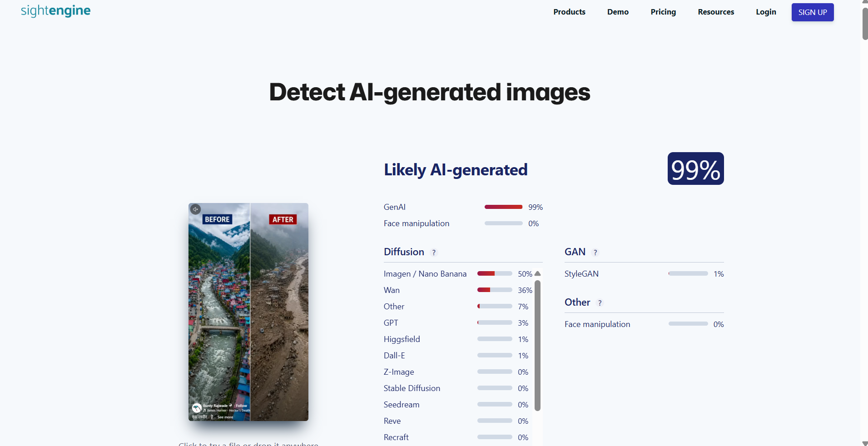Image resolution: width=868 pixels, height=446 pixels.
Task: Click the Sightengine logo
Action: (x=55, y=10)
